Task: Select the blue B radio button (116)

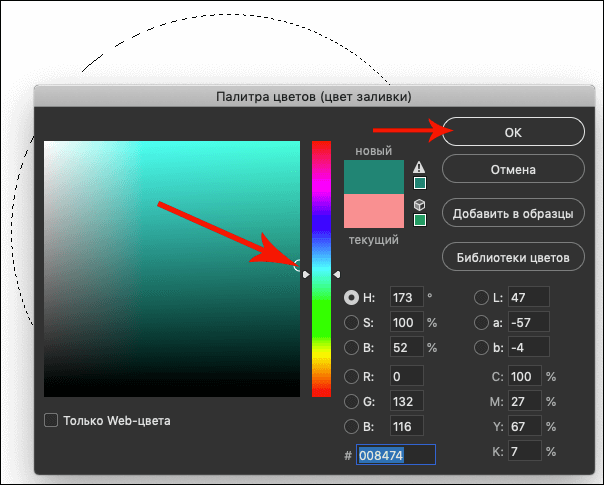Action: pos(351,426)
